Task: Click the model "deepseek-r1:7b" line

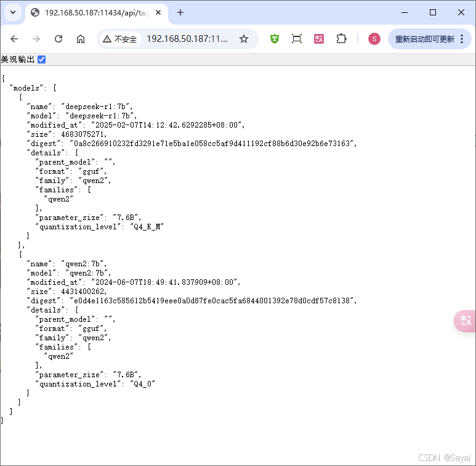Action: tap(82, 116)
